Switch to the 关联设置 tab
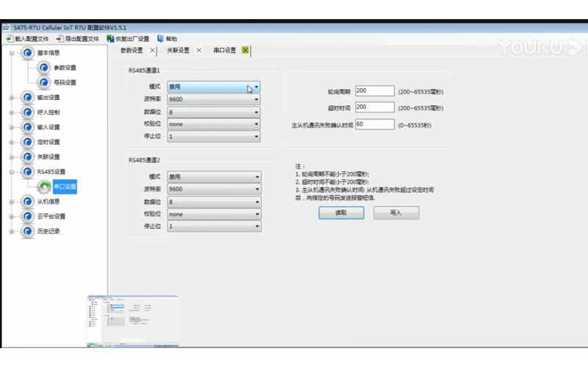Image resolution: width=588 pixels, height=368 pixels. pyautogui.click(x=178, y=50)
